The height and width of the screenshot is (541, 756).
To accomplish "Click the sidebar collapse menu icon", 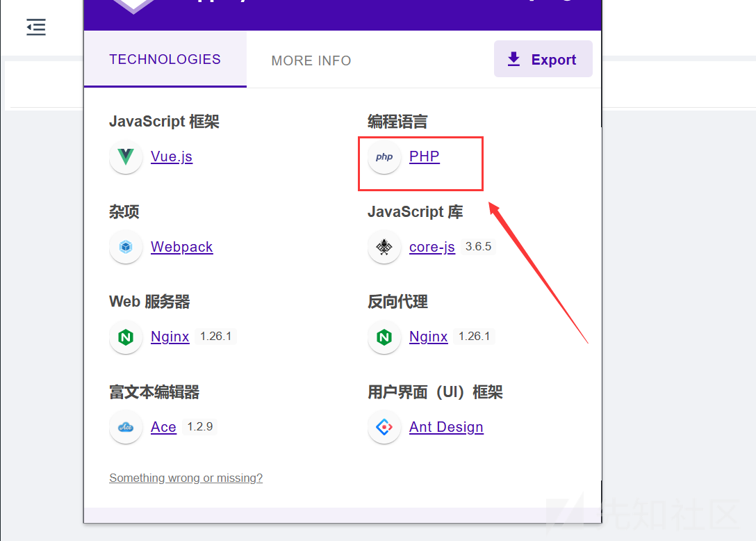I will coord(36,27).
